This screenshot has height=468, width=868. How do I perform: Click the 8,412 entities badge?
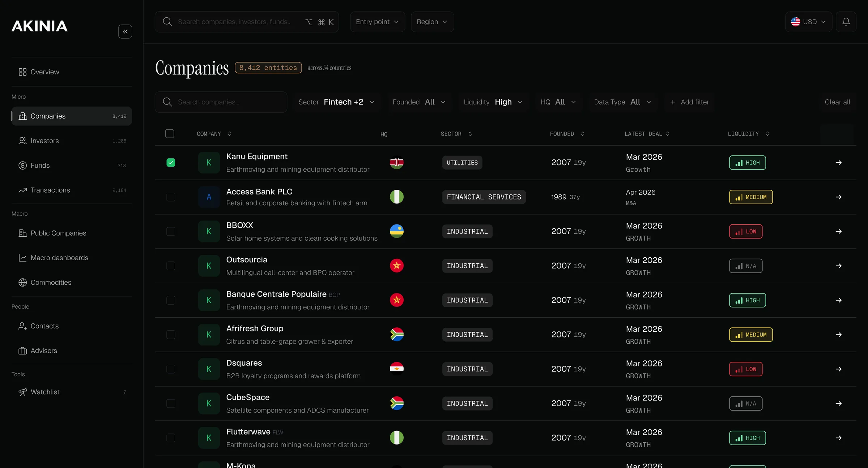click(x=268, y=68)
